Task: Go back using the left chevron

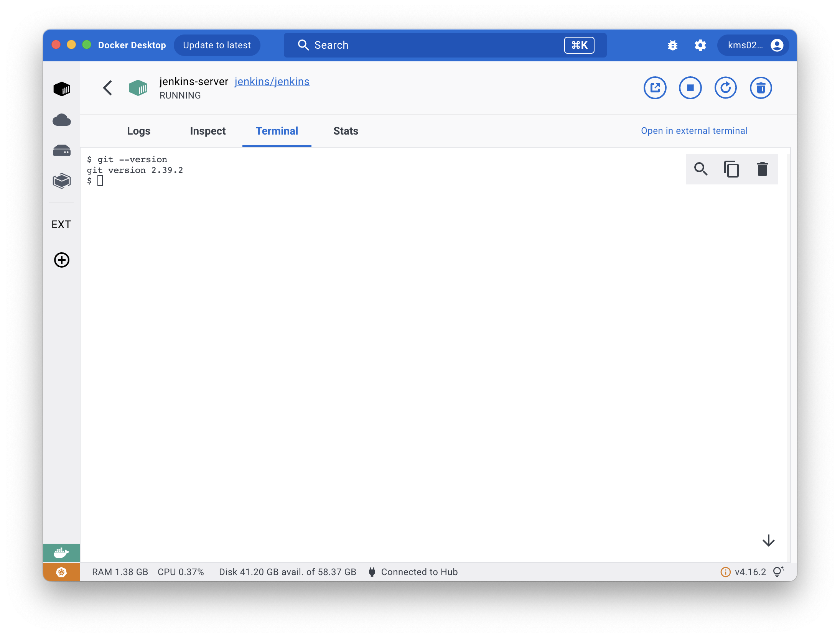Action: [x=108, y=88]
